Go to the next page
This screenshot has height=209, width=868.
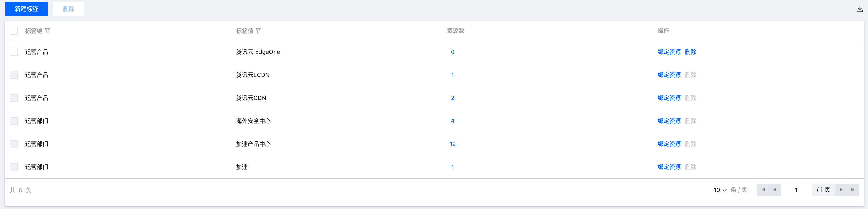(x=841, y=190)
